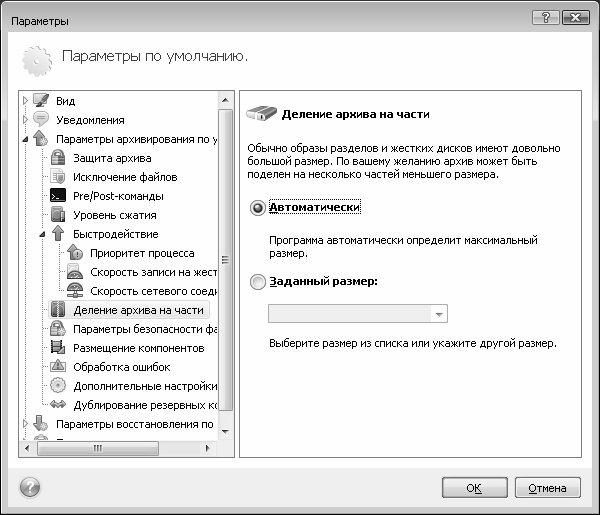This screenshot has width=600, height=515.
Task: Click the shield icon of Исключение файлов
Action: (58, 177)
